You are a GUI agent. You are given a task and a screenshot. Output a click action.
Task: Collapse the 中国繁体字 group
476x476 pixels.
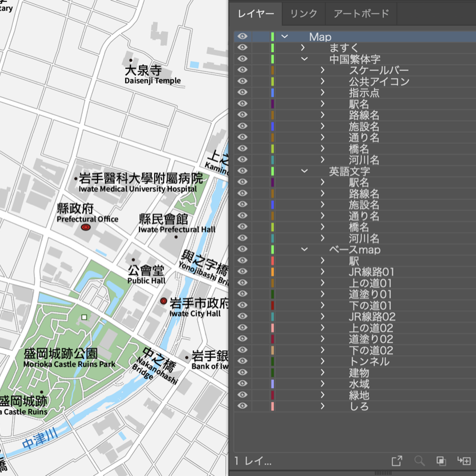coord(304,59)
